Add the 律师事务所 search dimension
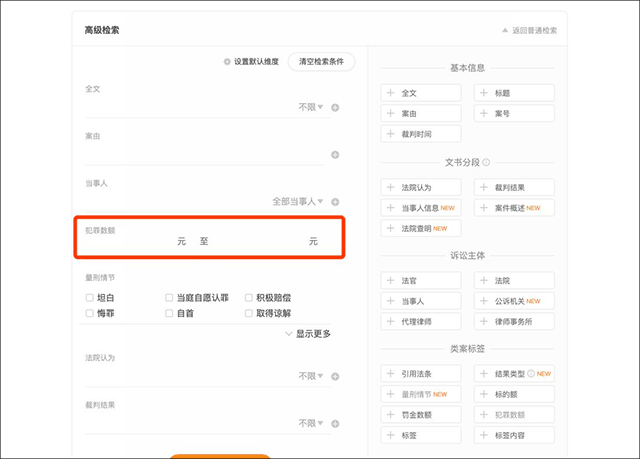The width and height of the screenshot is (640, 459). (x=513, y=321)
